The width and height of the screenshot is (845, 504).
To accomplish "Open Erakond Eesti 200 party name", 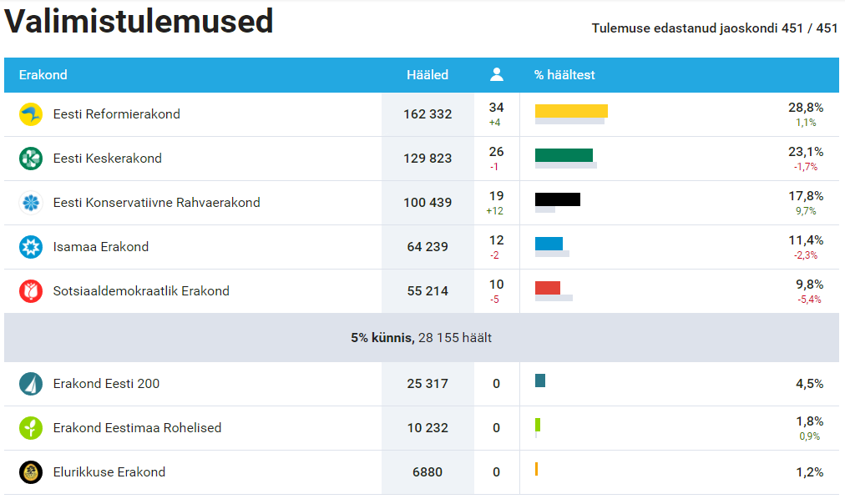I will [x=106, y=383].
